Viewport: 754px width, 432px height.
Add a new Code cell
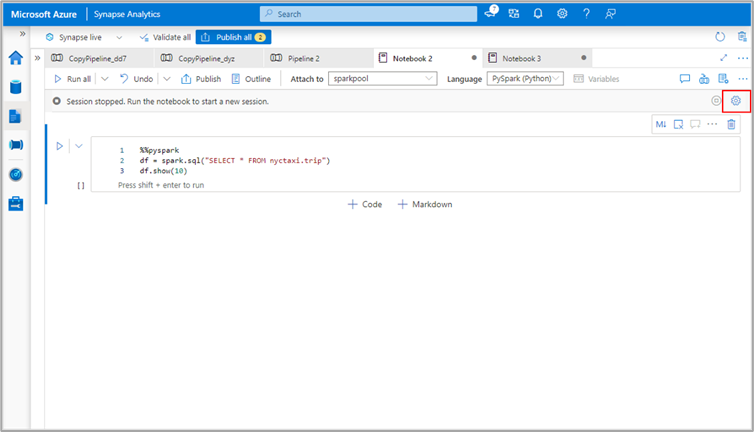pos(364,204)
